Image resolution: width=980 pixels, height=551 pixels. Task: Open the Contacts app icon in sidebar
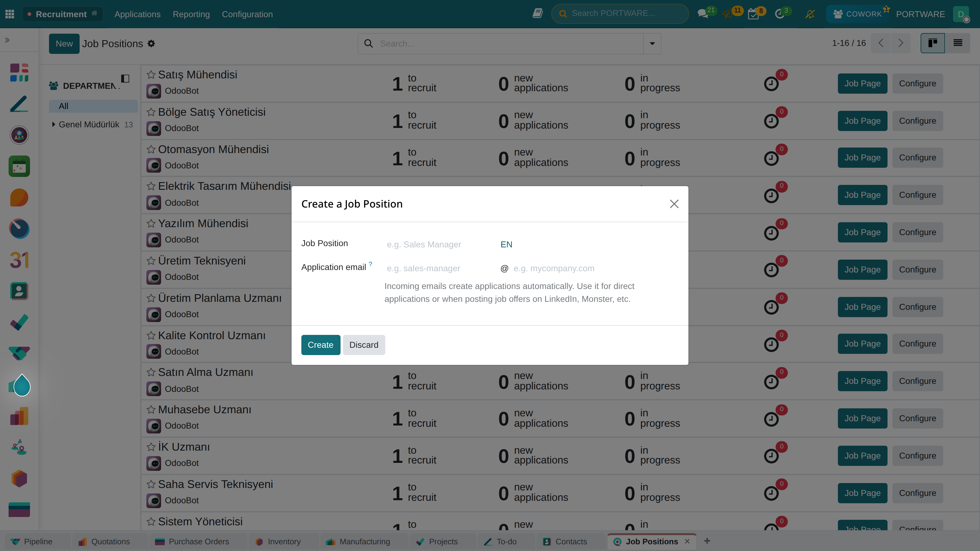(19, 291)
